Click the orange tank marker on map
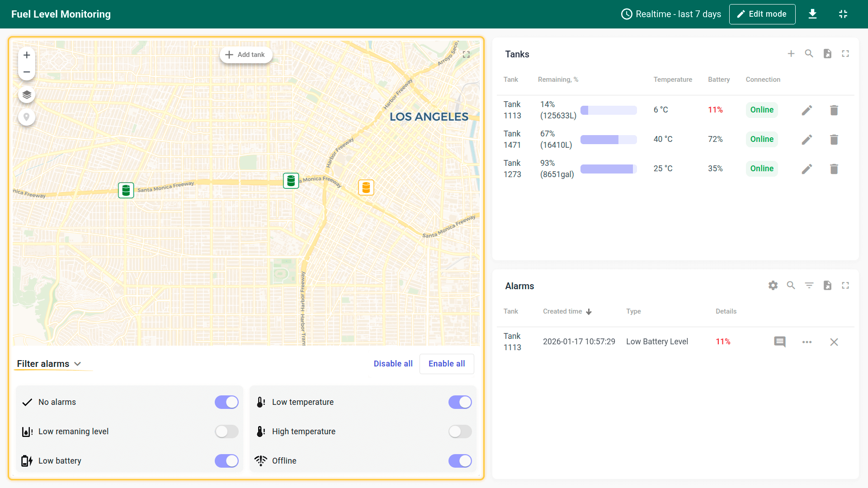This screenshot has height=488, width=868. pyautogui.click(x=366, y=187)
